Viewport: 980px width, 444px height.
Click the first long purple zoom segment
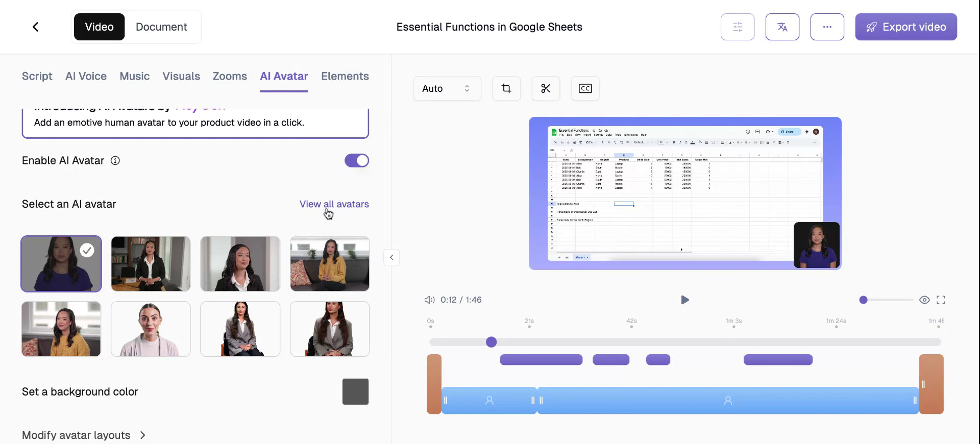(x=541, y=360)
